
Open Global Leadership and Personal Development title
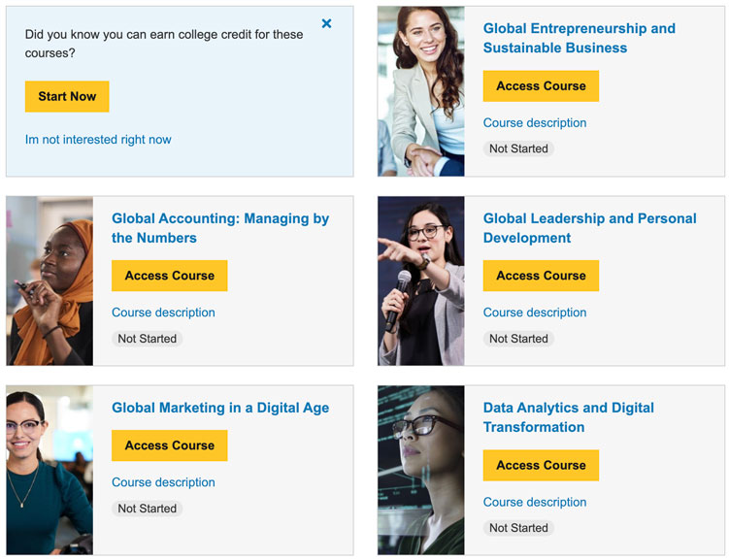589,228
